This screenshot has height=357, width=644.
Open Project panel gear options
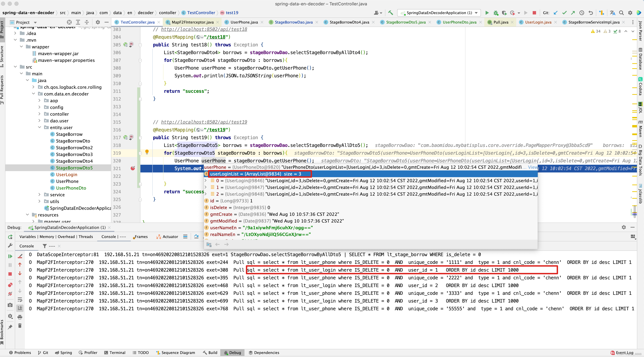[x=98, y=22]
